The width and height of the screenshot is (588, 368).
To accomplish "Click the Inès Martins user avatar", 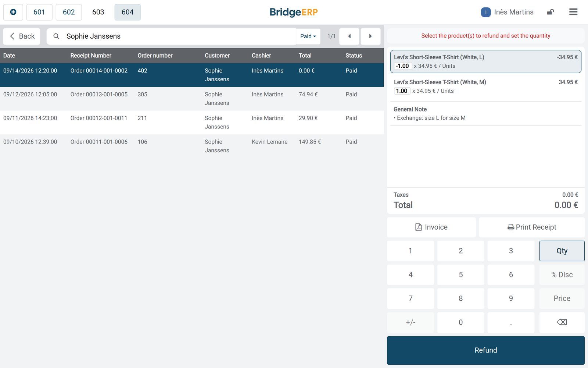I will [x=486, y=12].
